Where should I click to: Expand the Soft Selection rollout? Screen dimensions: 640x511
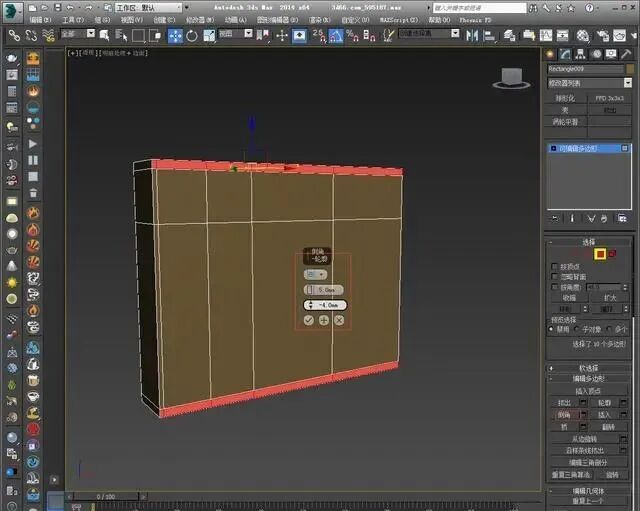(589, 368)
